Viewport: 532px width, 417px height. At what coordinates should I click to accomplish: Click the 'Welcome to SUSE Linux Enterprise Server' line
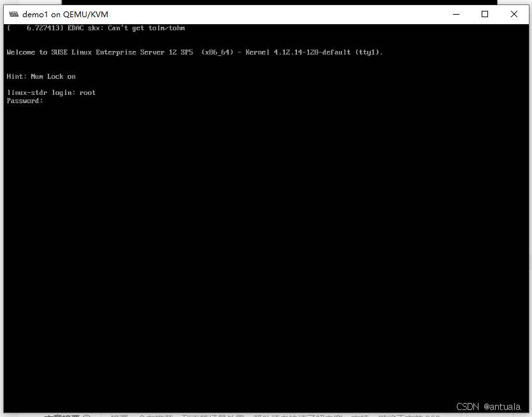(x=194, y=52)
